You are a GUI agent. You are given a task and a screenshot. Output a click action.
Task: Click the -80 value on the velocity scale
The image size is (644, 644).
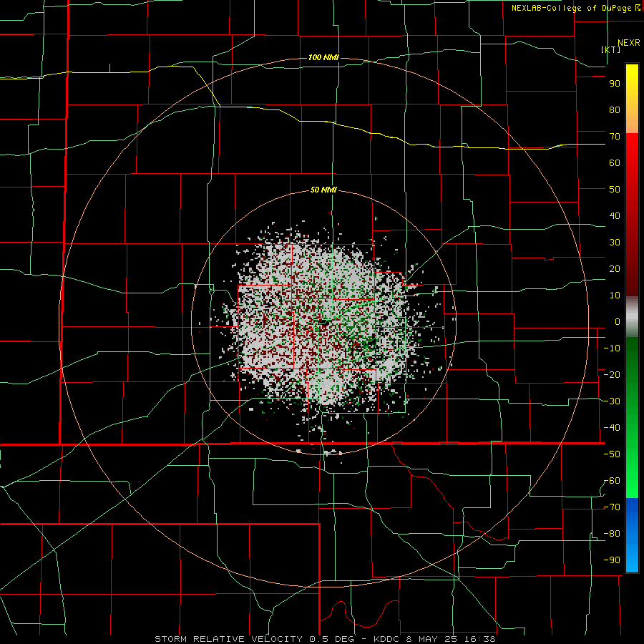(612, 534)
